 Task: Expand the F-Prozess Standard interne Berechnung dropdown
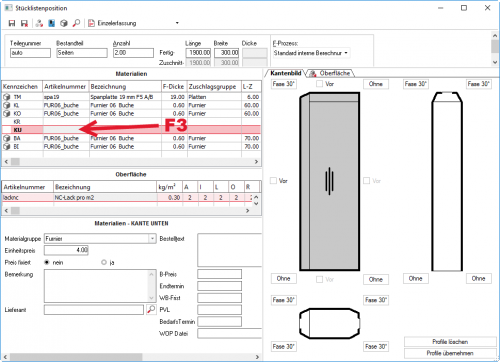point(346,53)
